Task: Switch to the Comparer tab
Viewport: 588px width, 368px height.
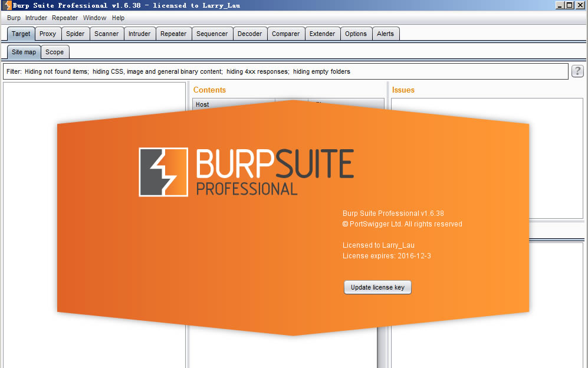Action: (x=285, y=34)
